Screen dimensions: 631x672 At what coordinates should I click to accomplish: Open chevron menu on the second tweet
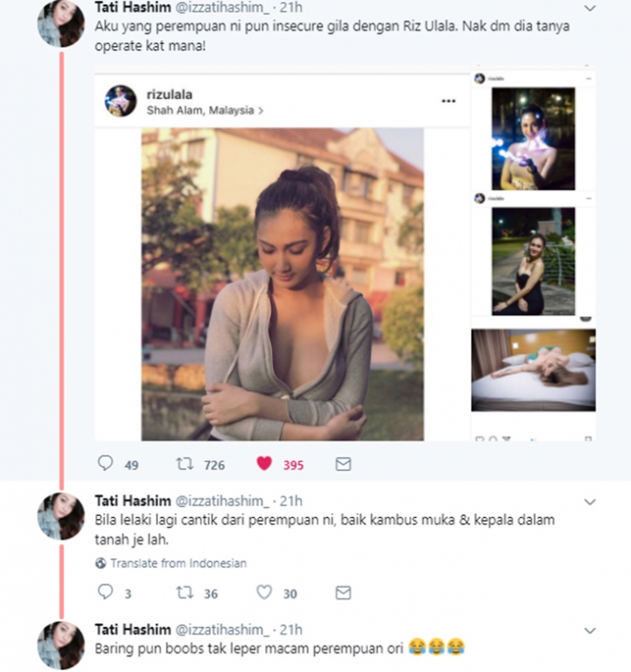pos(590,501)
